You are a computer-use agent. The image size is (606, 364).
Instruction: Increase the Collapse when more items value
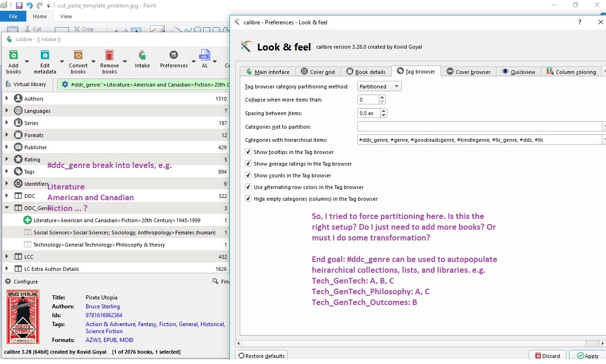pos(383,97)
